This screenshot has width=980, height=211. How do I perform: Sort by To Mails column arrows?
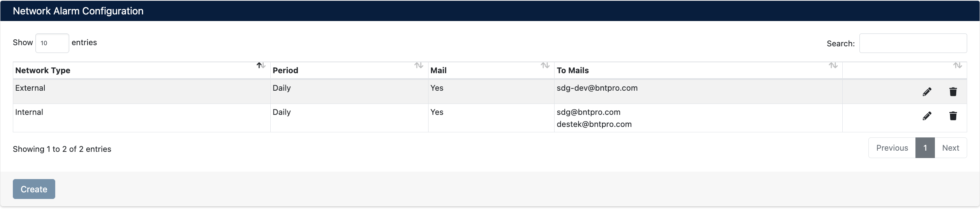833,65
